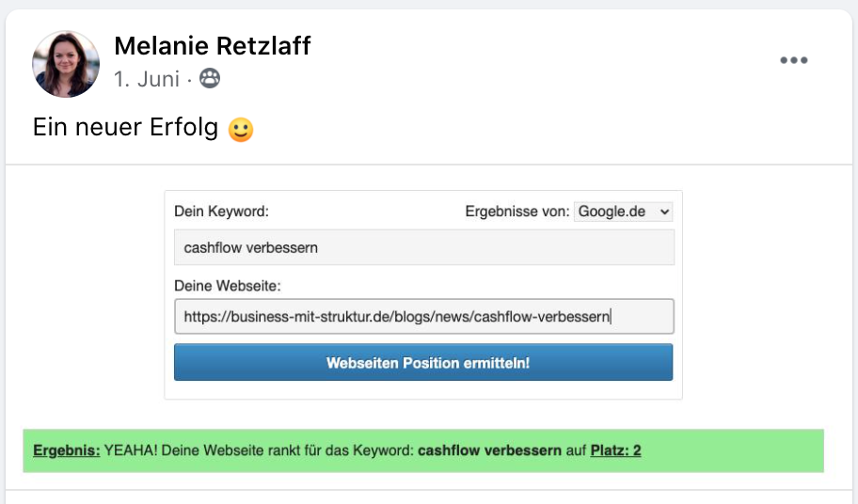Click the smiley emoji in the post text

242,129
